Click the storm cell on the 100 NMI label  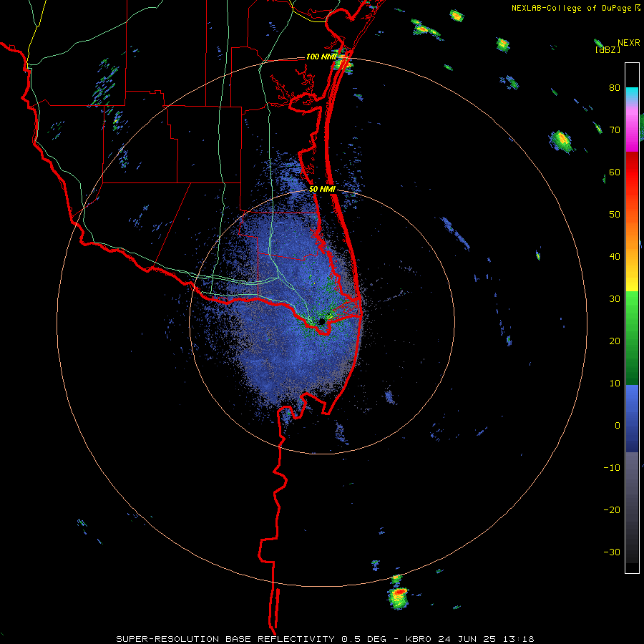[343, 62]
